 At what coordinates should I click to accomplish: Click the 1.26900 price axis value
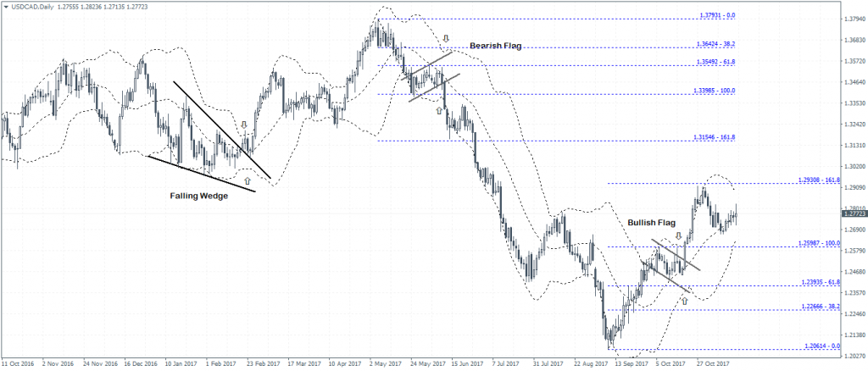pos(854,230)
